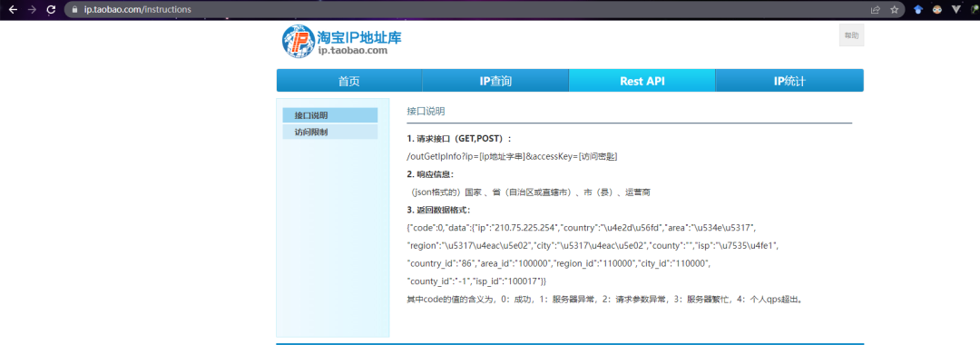This screenshot has width=980, height=345.
Task: Click the '3. 返回数据格式' heading
Action: click(x=439, y=210)
